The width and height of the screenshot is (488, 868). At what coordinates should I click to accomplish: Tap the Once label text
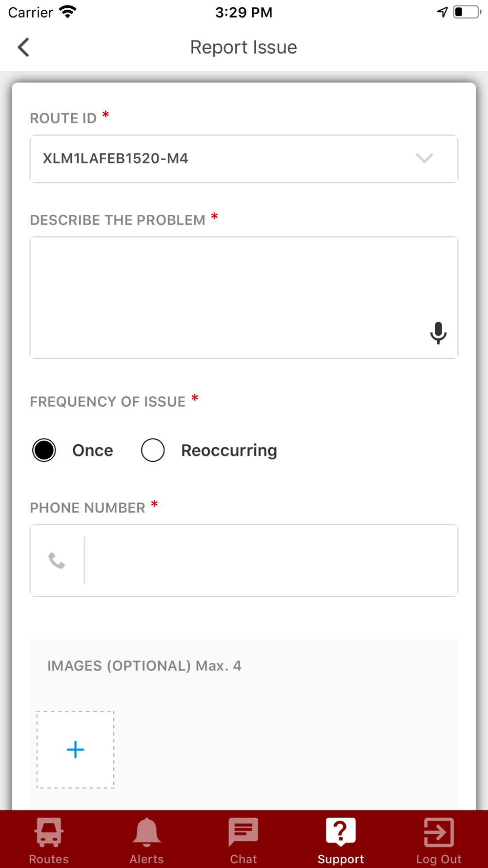pyautogui.click(x=93, y=450)
